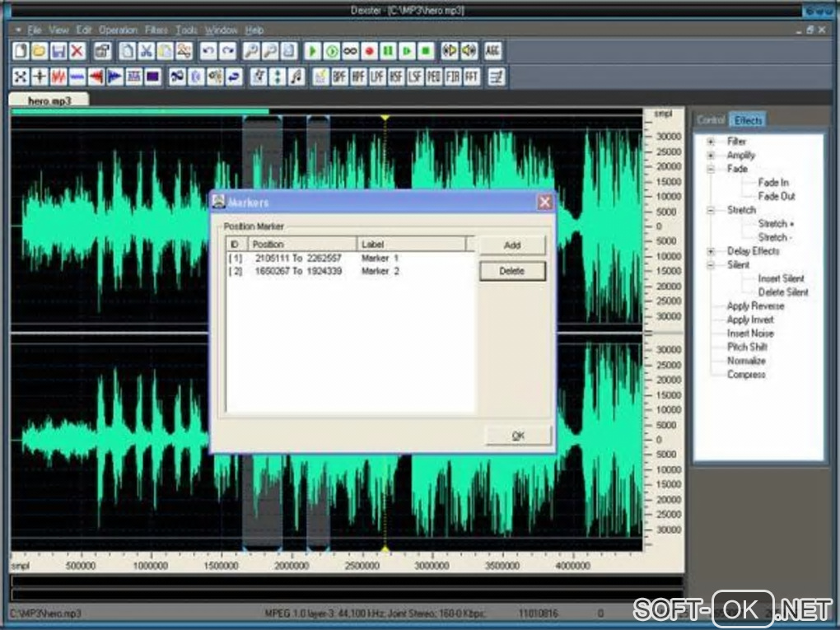
Task: Click the first magnifier zoom icon
Action: pos(250,51)
